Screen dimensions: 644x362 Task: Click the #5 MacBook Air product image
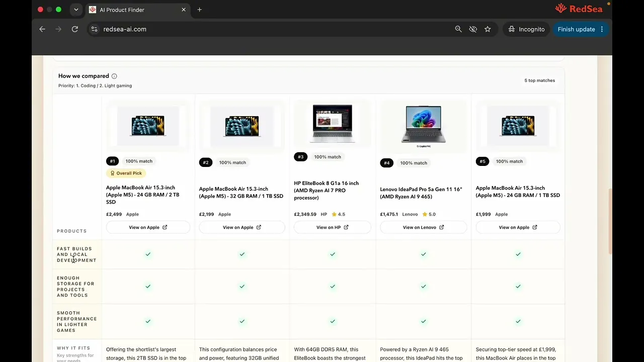(x=518, y=126)
